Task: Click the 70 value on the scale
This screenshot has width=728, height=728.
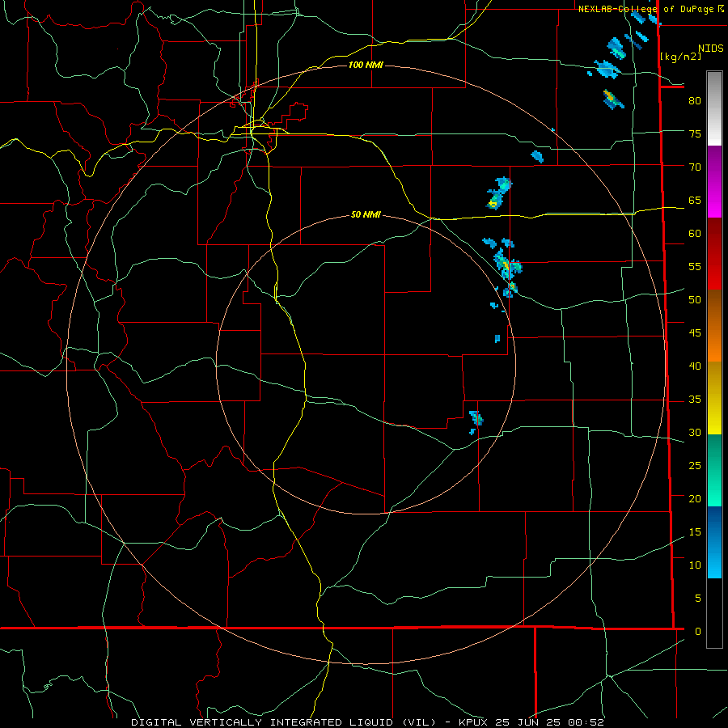Action: tap(695, 167)
